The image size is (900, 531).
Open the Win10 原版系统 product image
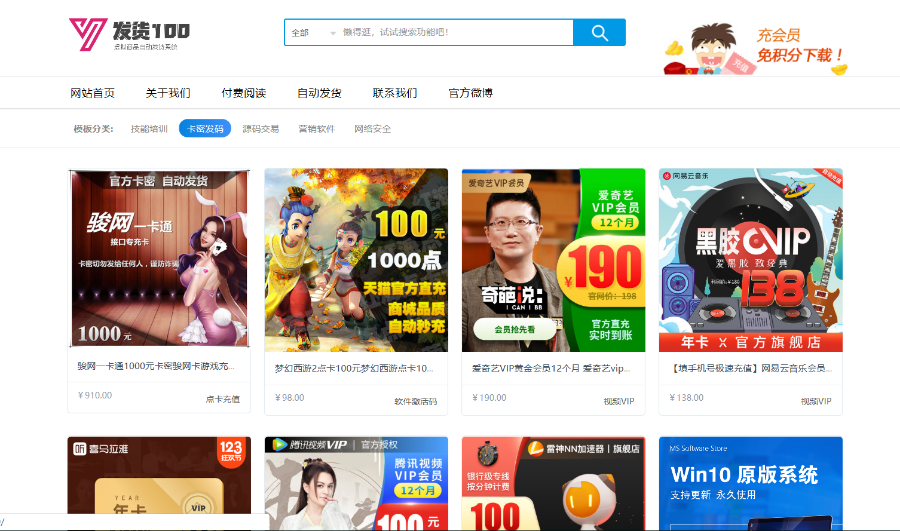751,483
